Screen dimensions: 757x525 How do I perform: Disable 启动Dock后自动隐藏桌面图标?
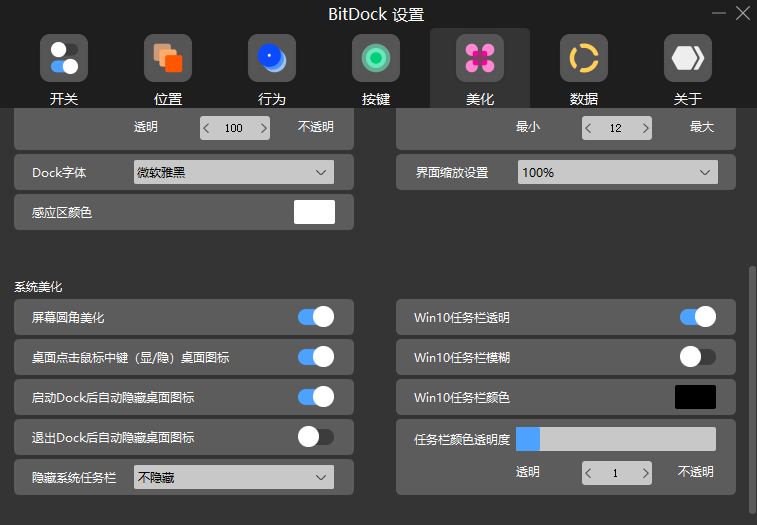[x=316, y=397]
